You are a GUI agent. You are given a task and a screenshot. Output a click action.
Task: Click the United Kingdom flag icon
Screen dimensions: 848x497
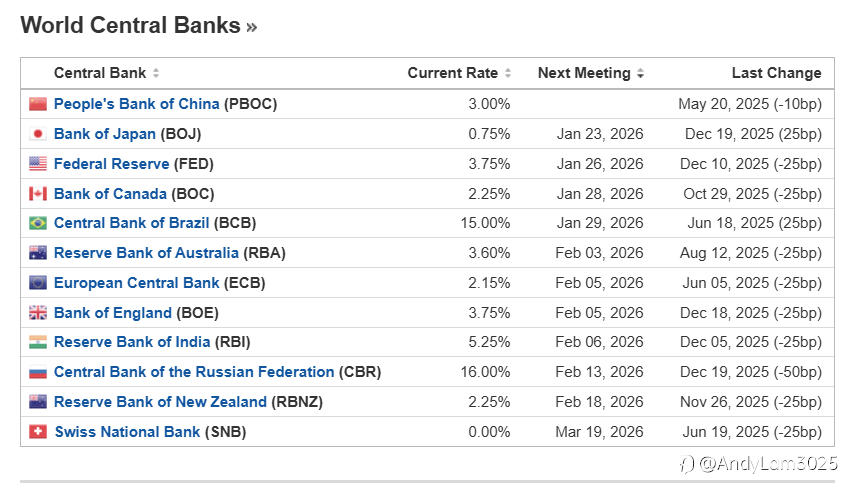coord(38,313)
